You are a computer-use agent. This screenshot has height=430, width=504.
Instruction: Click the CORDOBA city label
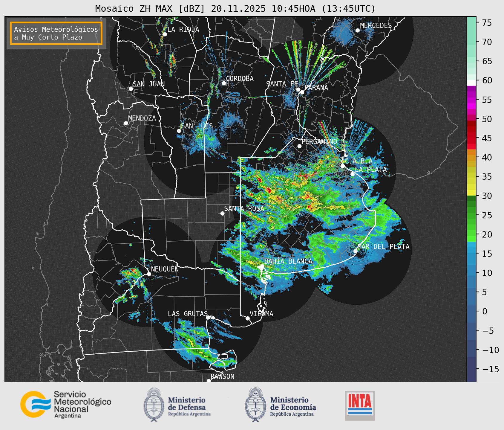240,79
